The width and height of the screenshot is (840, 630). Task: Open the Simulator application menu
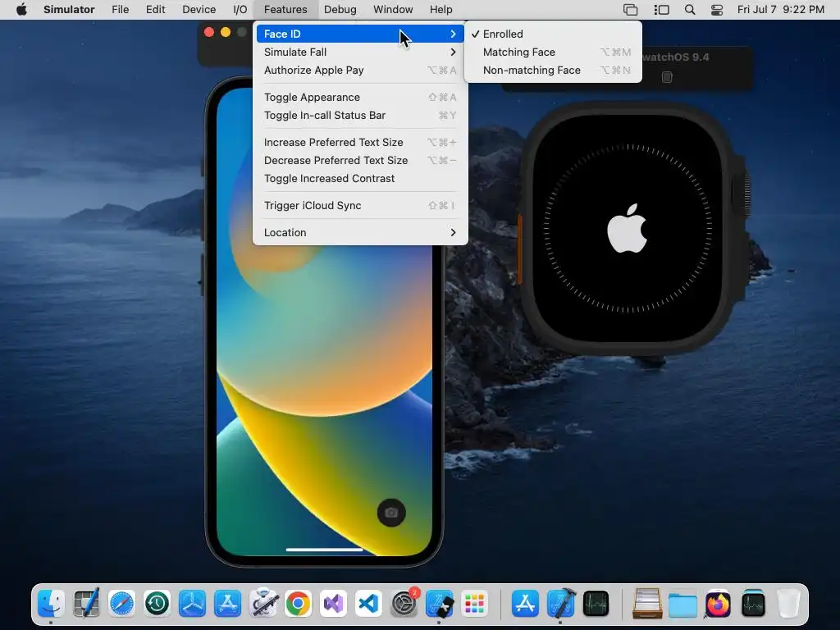[69, 10]
